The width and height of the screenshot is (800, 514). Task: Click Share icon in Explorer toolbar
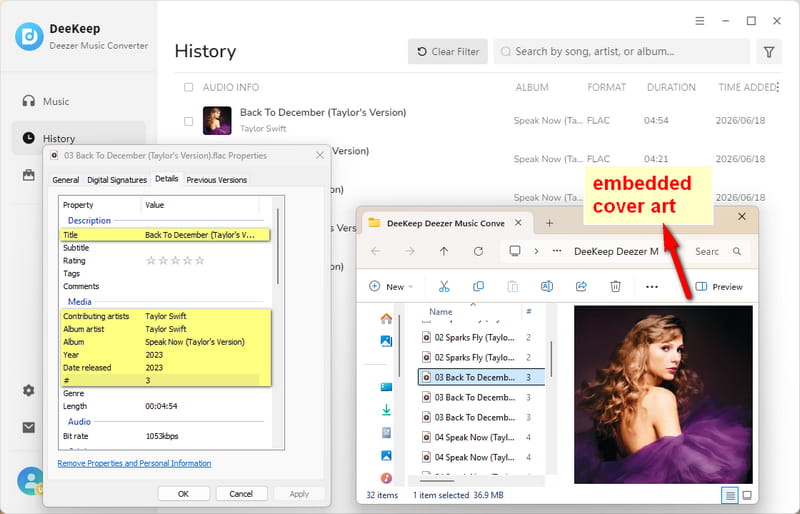coord(581,286)
